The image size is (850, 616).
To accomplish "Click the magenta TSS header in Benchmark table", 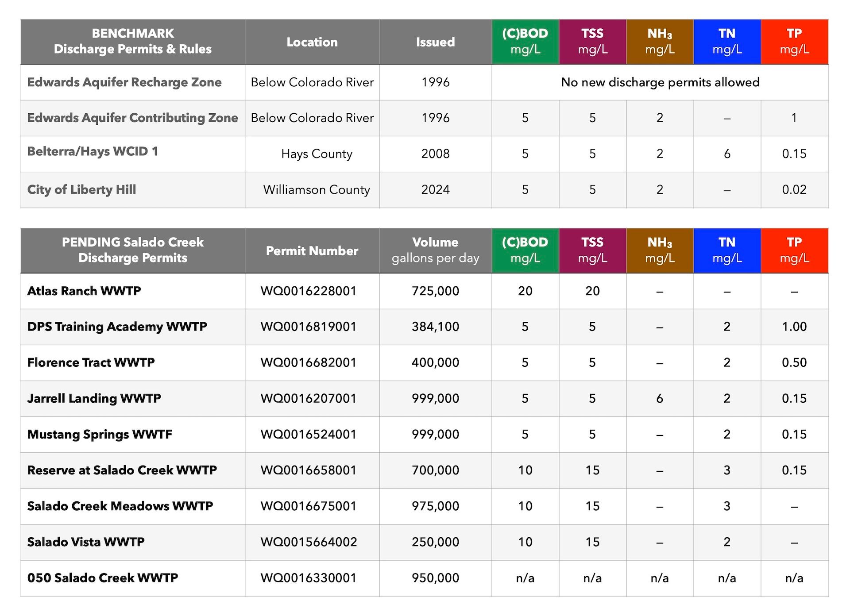I will pos(592,42).
